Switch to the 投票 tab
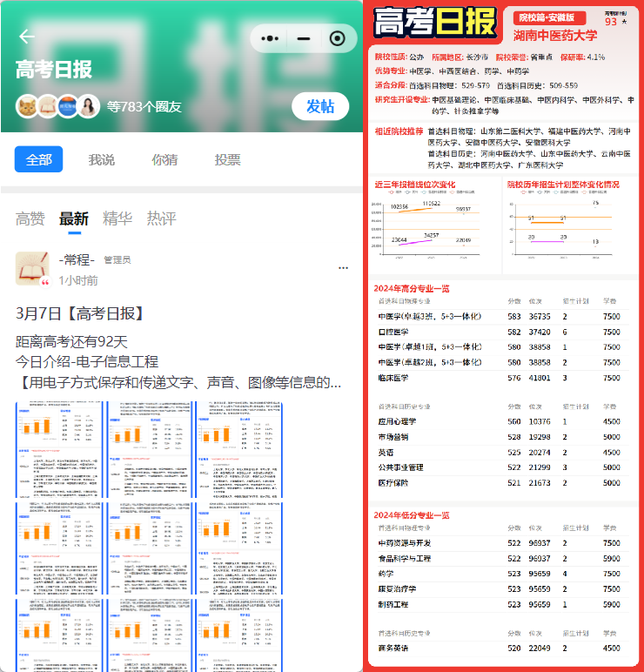This screenshot has height=672, width=644. (227, 160)
